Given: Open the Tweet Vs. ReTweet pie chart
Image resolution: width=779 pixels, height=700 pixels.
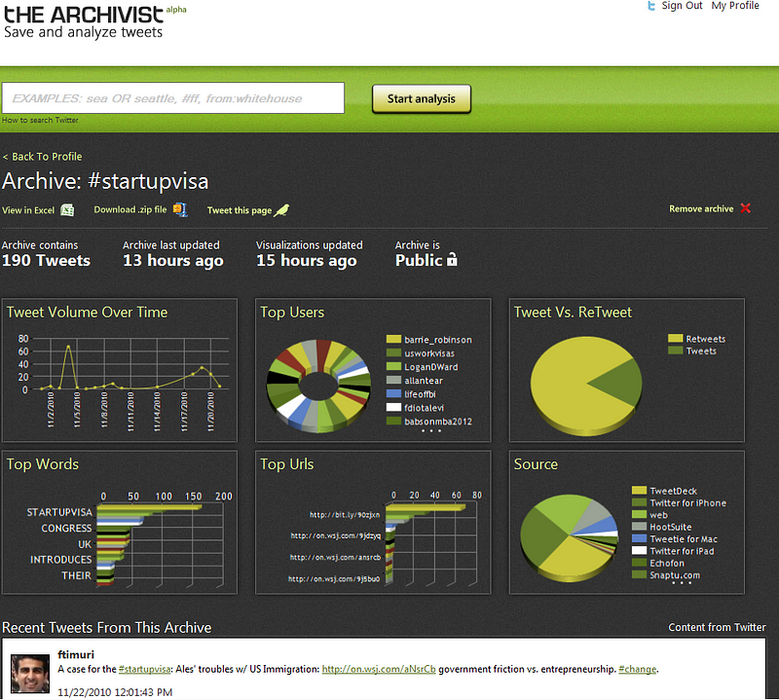Looking at the screenshot, I should pos(626,370).
